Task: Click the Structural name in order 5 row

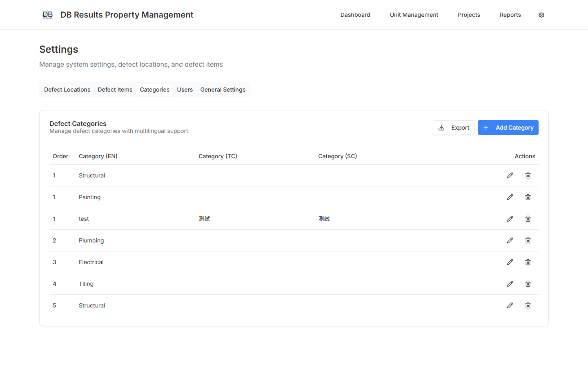Action: tap(92, 305)
